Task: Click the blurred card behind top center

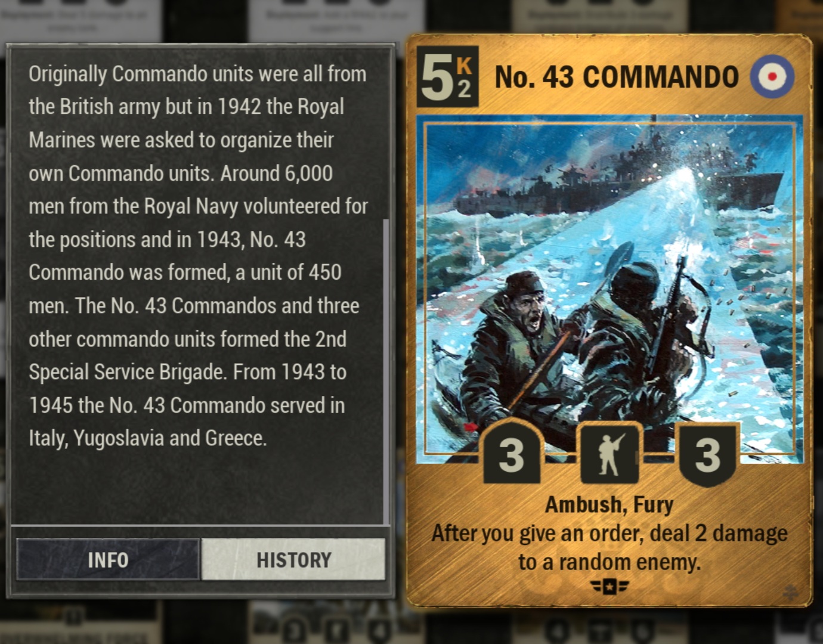Action: [x=336, y=18]
